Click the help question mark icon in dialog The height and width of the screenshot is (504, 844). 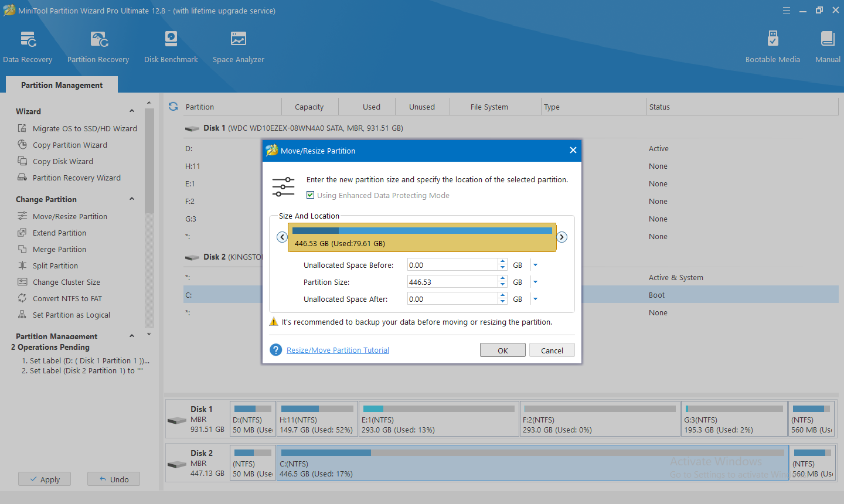coord(276,350)
